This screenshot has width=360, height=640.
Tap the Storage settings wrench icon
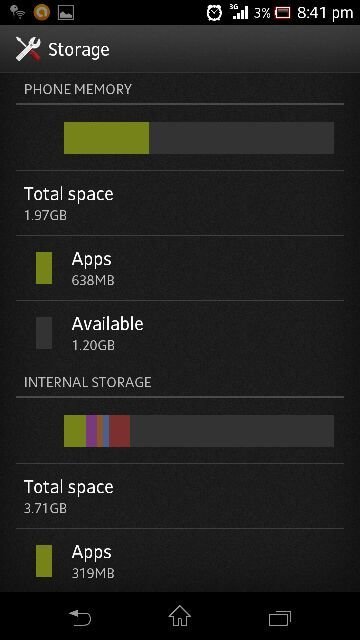pos(28,49)
